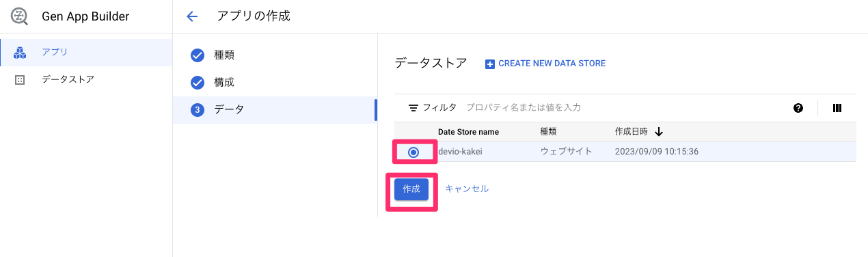Click the データストア grid icon in the sidebar
The height and width of the screenshot is (257, 868).
pyautogui.click(x=20, y=79)
